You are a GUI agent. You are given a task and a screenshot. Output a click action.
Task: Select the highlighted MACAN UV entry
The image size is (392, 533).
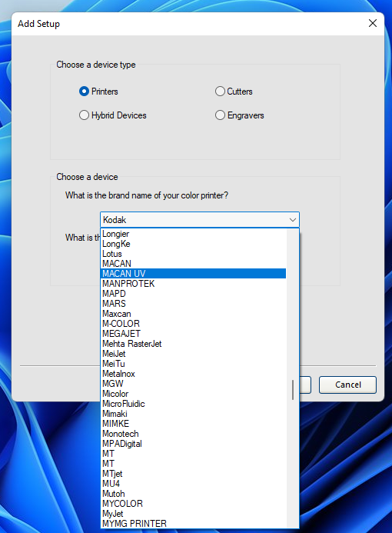click(193, 274)
